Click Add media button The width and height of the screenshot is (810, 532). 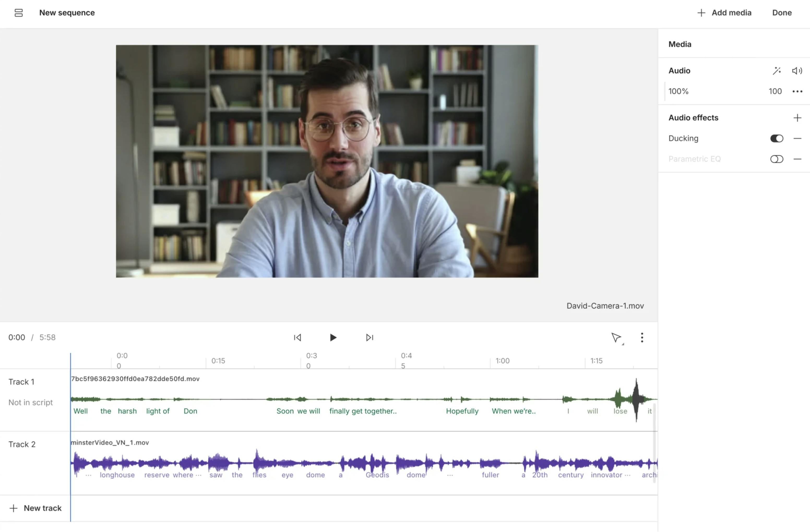pos(724,13)
